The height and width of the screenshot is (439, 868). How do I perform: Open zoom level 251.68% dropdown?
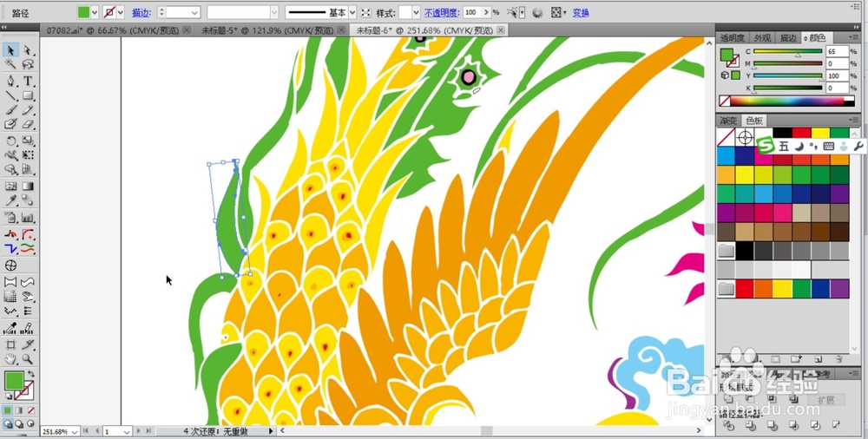tap(76, 431)
